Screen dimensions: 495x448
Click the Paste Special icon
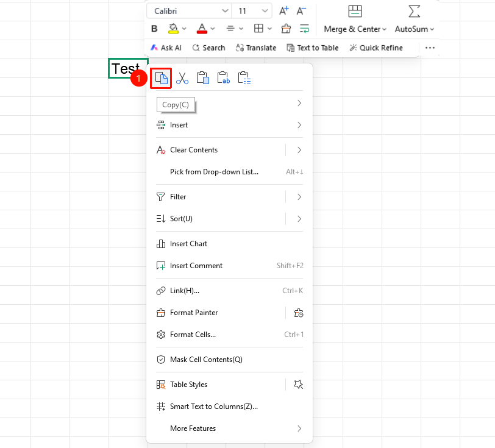(244, 78)
